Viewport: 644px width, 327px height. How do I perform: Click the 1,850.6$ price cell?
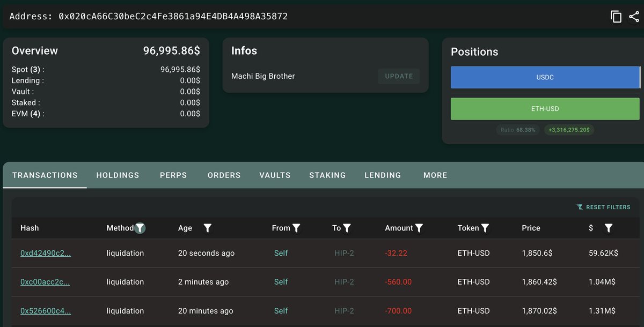[537, 253]
